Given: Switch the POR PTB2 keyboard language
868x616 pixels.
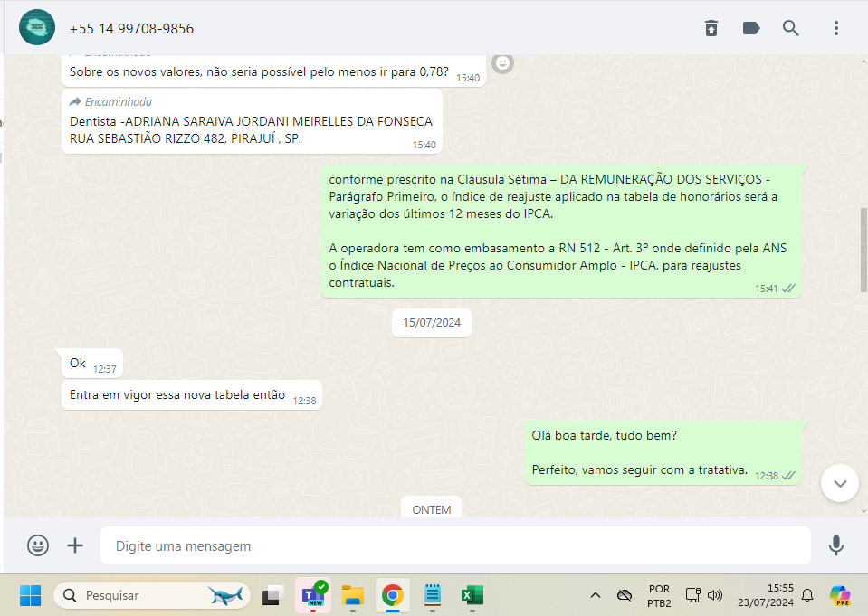Looking at the screenshot, I should (x=659, y=595).
